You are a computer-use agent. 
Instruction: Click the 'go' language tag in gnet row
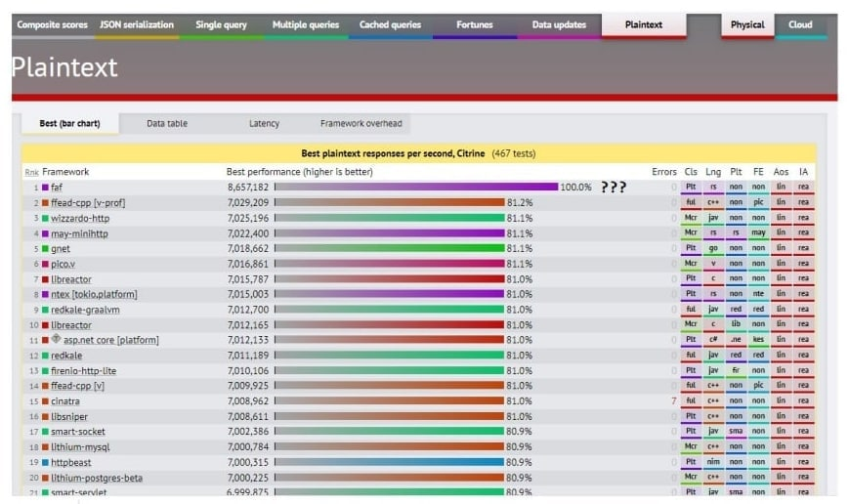point(713,248)
